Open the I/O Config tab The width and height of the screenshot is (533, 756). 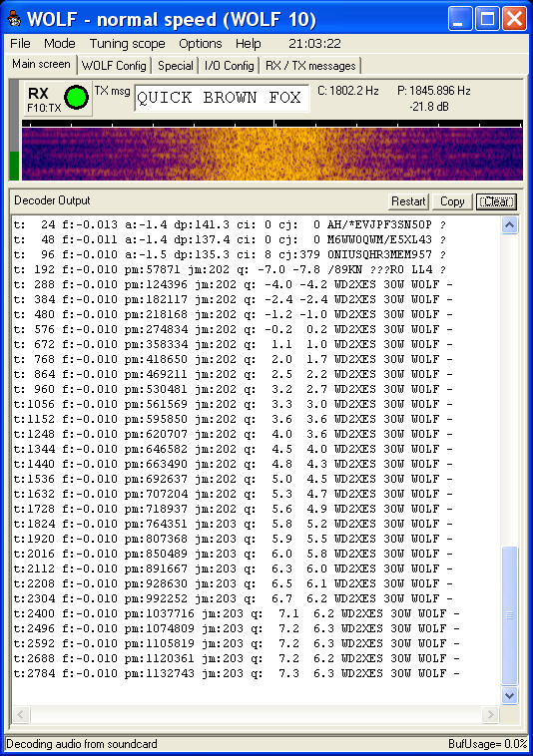coord(230,66)
